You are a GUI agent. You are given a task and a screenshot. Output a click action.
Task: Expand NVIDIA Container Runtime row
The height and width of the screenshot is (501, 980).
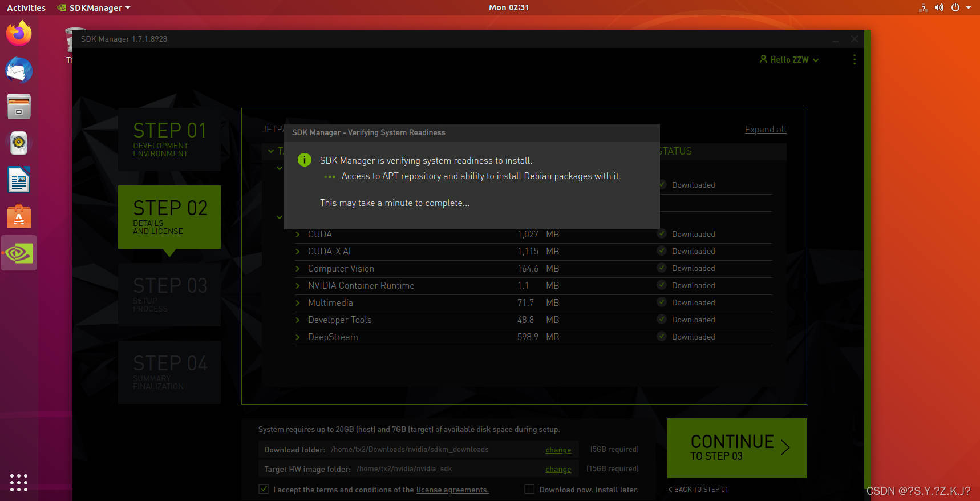(x=298, y=286)
